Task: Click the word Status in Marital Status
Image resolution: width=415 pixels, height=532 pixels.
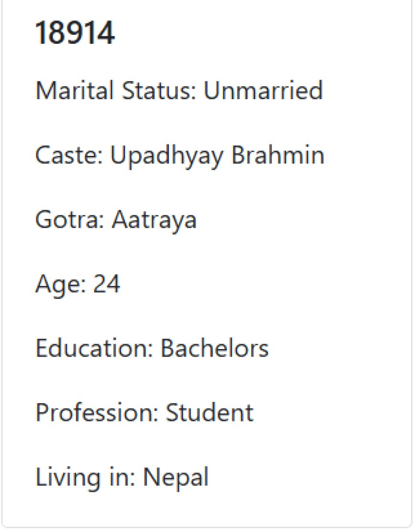Action: point(159,90)
